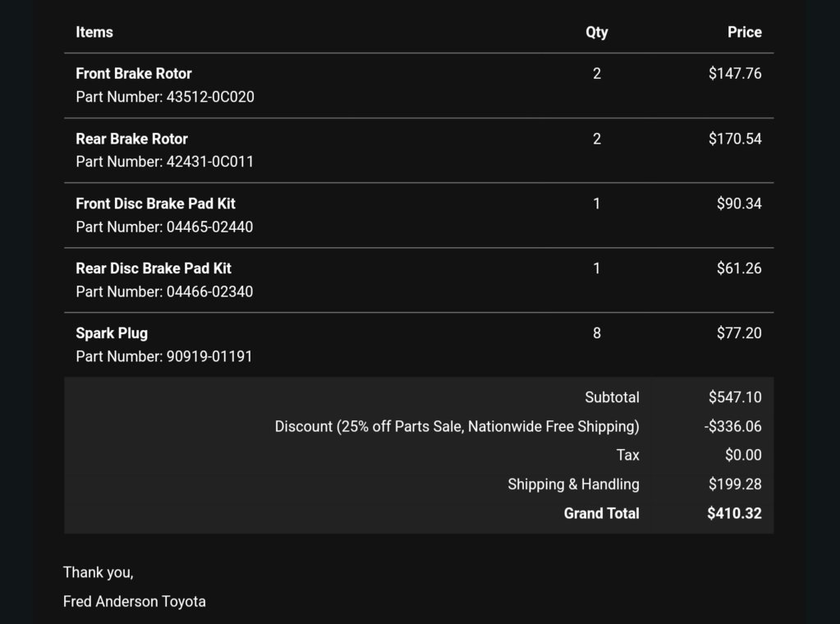Screen dimensions: 840x624
Task: Select part number 90919-01191
Action: (x=209, y=356)
